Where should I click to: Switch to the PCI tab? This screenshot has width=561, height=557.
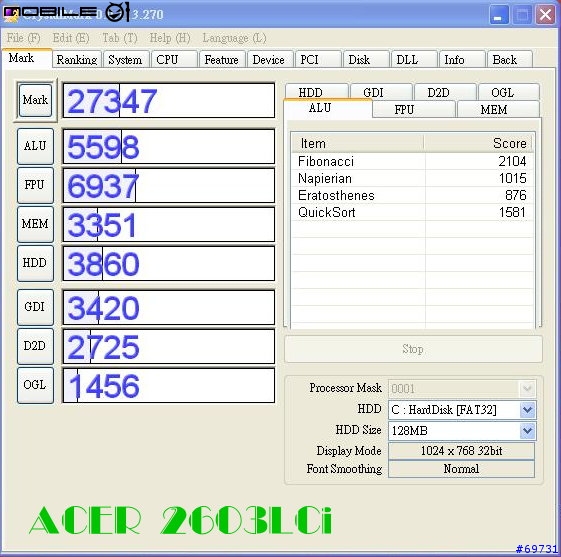[318, 59]
